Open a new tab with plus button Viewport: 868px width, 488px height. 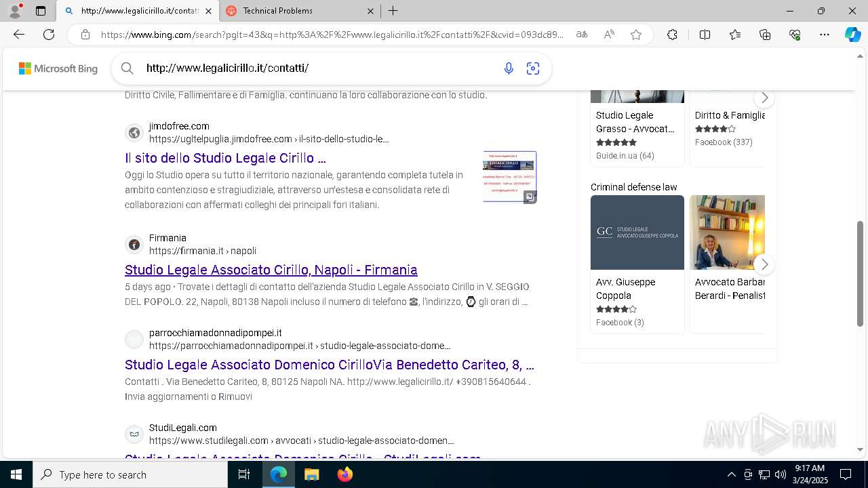[393, 11]
